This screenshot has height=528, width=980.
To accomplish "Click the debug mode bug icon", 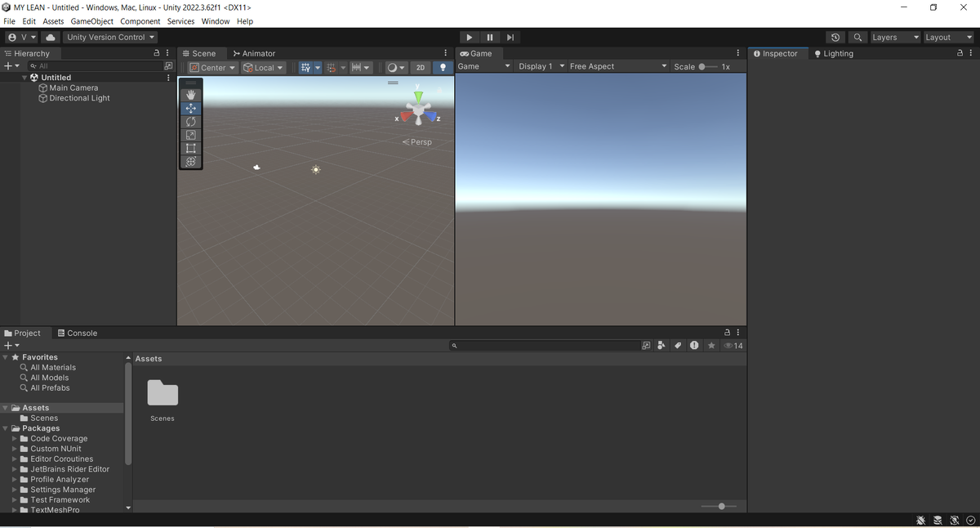I will (920, 520).
